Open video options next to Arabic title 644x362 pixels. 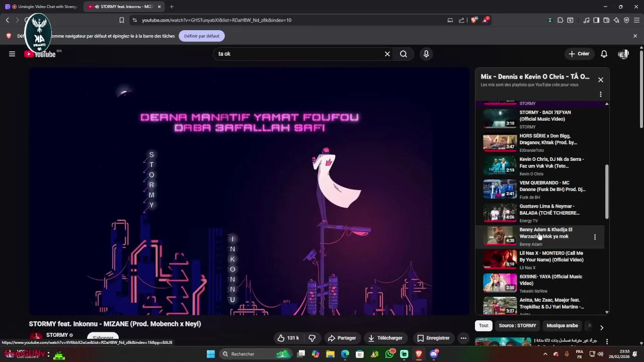[607, 341]
